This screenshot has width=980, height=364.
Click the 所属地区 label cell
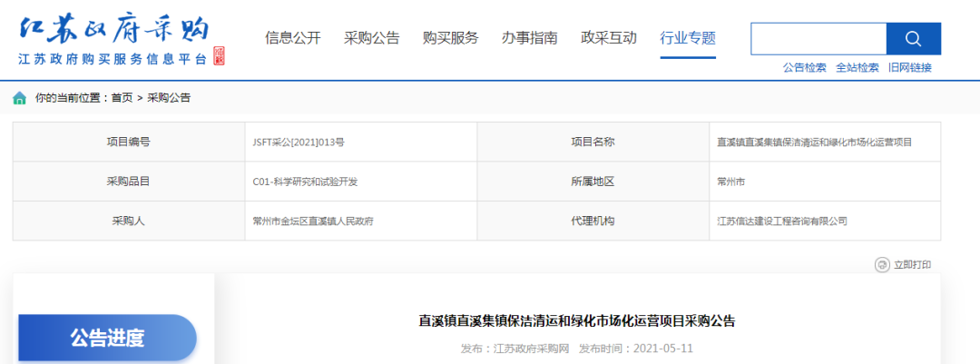pyautogui.click(x=593, y=182)
